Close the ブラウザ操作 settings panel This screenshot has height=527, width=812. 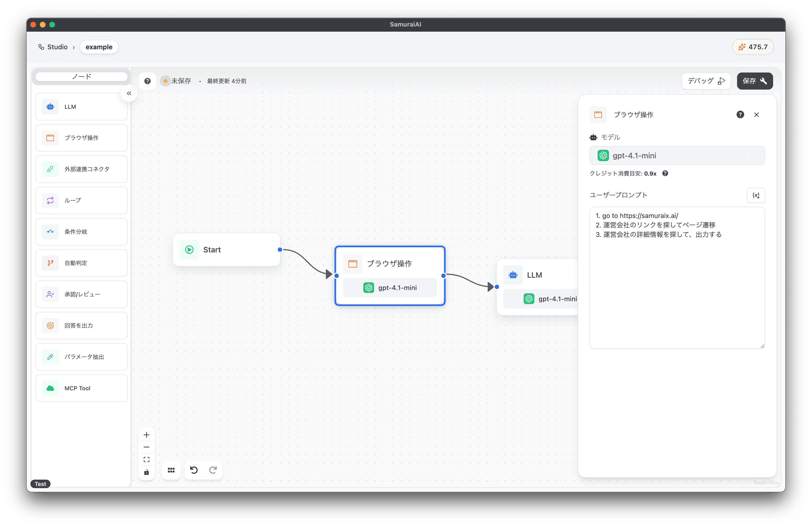click(x=756, y=114)
